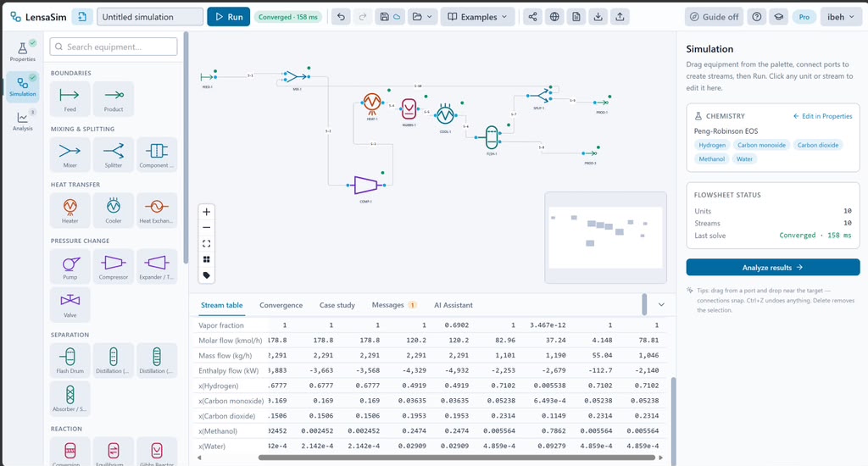Click the Hydrogen component chip
The image size is (868, 466).
pyautogui.click(x=712, y=145)
